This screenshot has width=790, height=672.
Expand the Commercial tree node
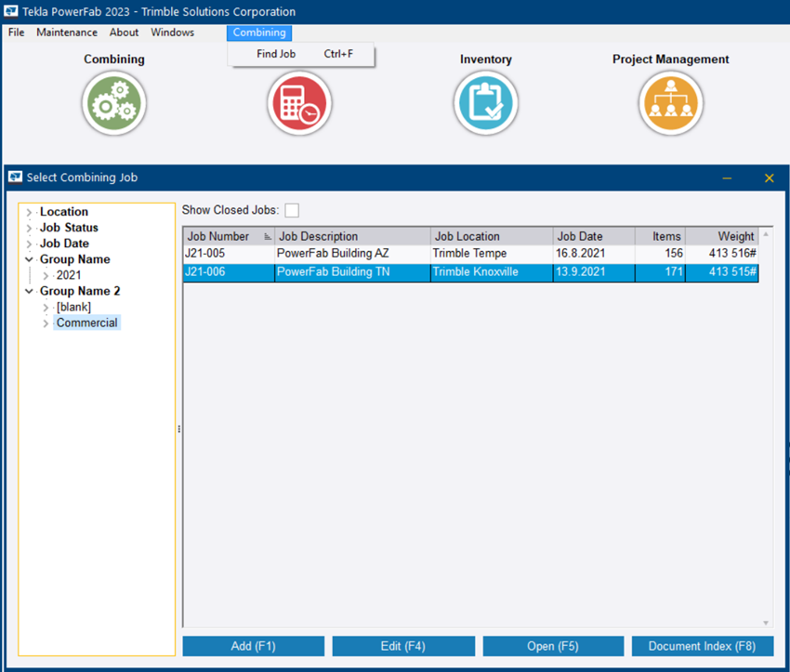point(46,323)
